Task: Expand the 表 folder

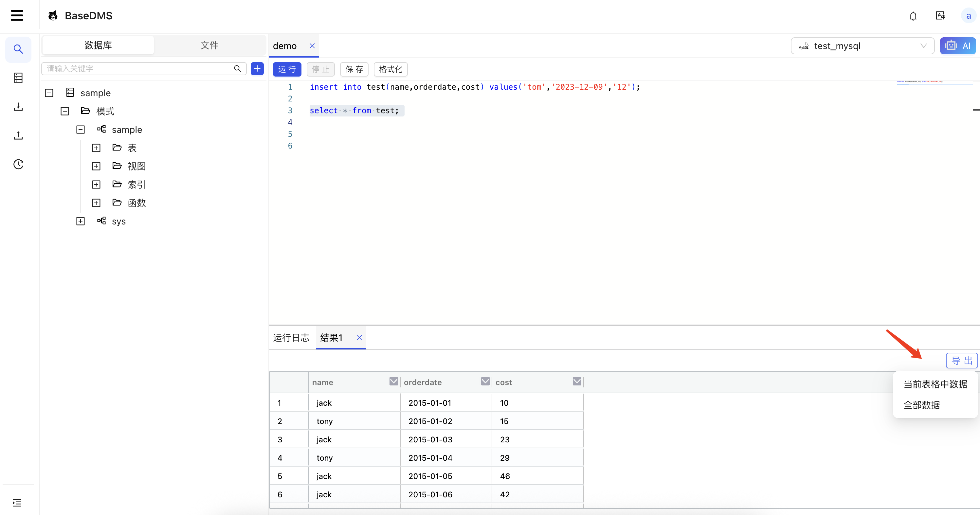Action: pyautogui.click(x=96, y=148)
